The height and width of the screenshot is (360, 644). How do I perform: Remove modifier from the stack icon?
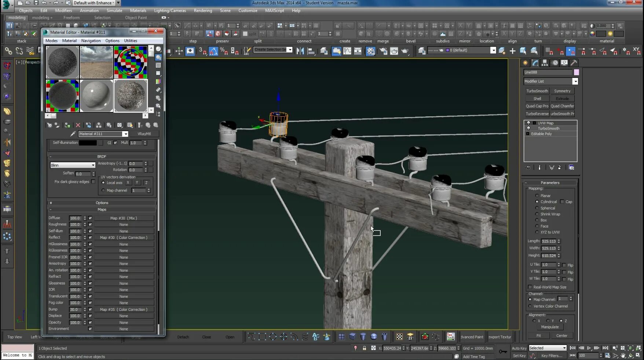point(560,168)
